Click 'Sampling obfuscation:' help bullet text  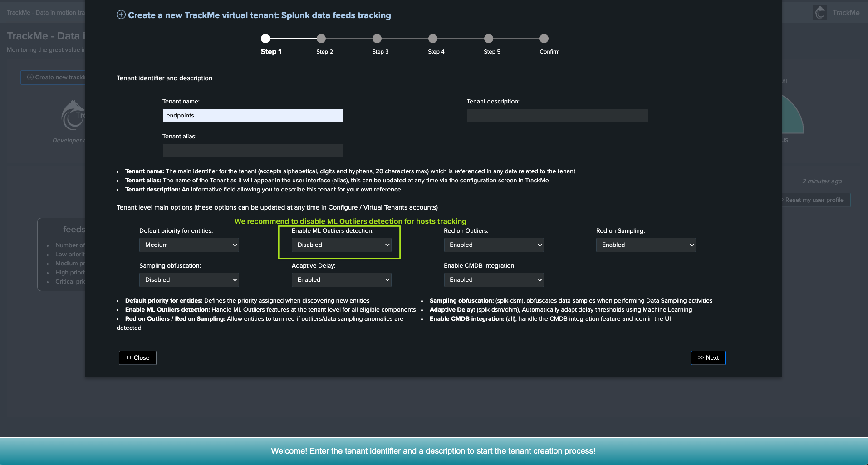pyautogui.click(x=571, y=301)
